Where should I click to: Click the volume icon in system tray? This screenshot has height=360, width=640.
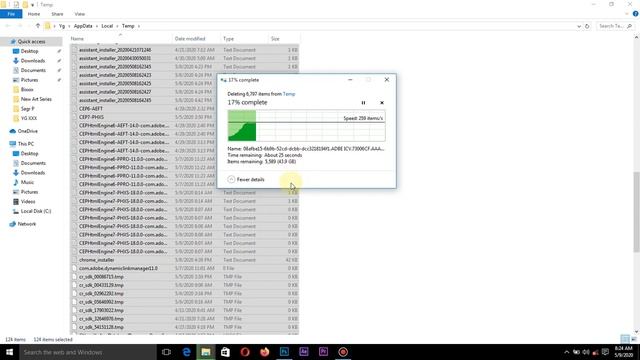(586, 352)
